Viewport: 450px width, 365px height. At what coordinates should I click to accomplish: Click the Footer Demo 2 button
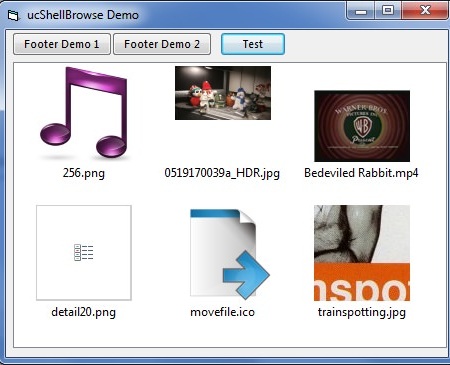[x=162, y=44]
